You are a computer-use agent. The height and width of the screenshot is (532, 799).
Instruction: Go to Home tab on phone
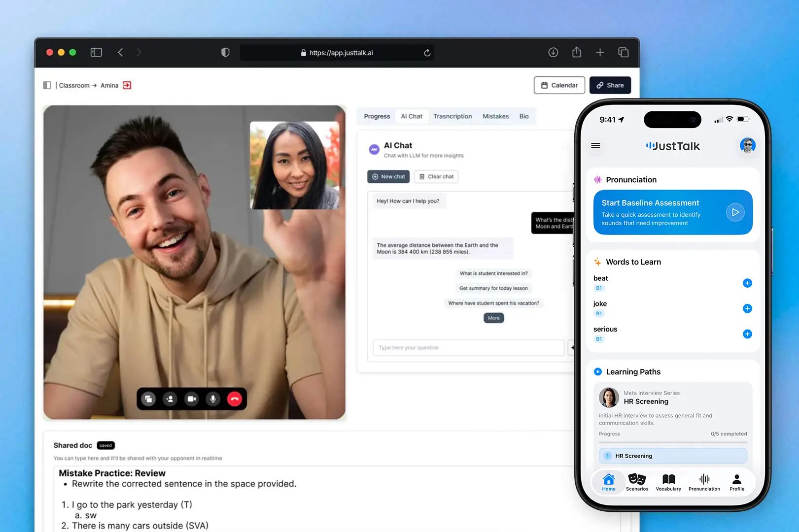[x=609, y=482]
